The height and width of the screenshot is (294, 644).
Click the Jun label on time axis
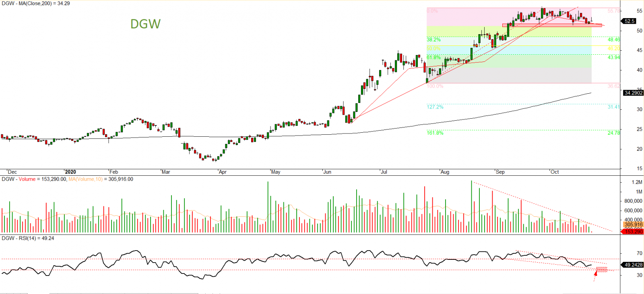(327, 172)
